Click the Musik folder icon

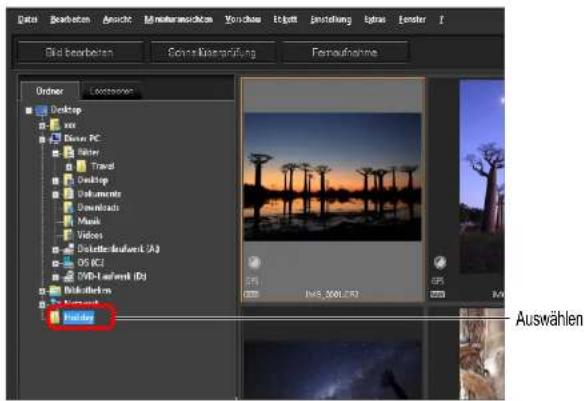[68, 221]
